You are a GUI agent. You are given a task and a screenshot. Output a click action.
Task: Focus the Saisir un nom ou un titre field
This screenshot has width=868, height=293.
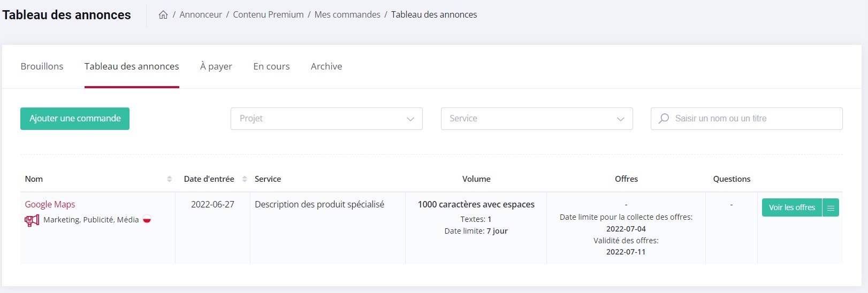pyautogui.click(x=747, y=119)
